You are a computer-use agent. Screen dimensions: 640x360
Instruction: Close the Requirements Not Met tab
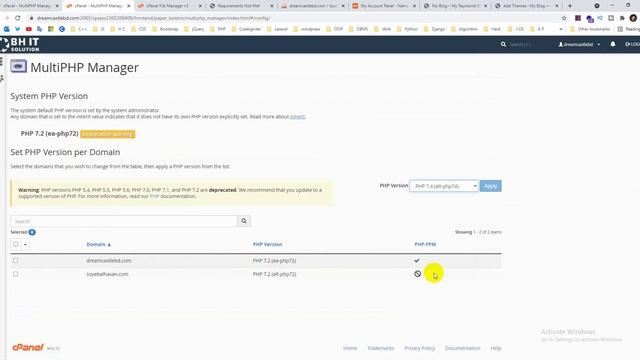point(272,6)
